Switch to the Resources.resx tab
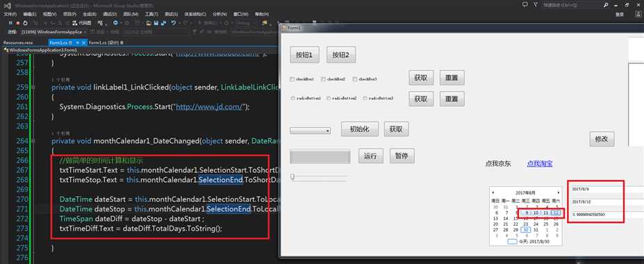This screenshot has width=644, height=264. click(18, 42)
